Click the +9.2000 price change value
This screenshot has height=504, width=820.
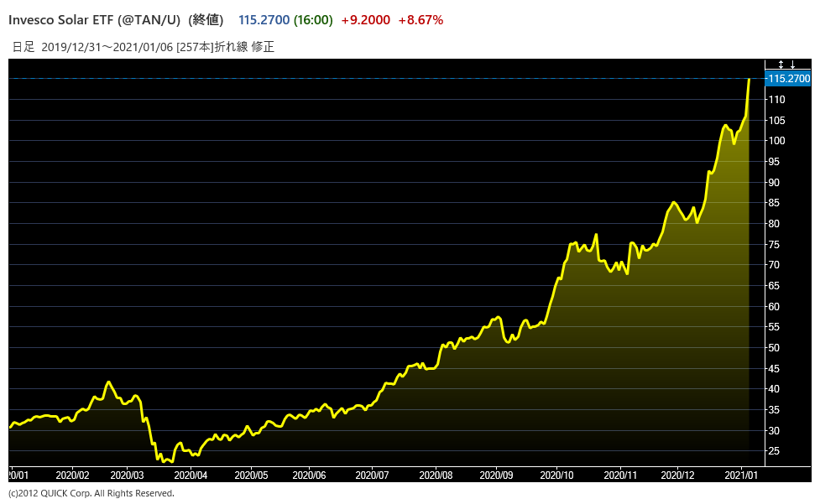(x=366, y=19)
